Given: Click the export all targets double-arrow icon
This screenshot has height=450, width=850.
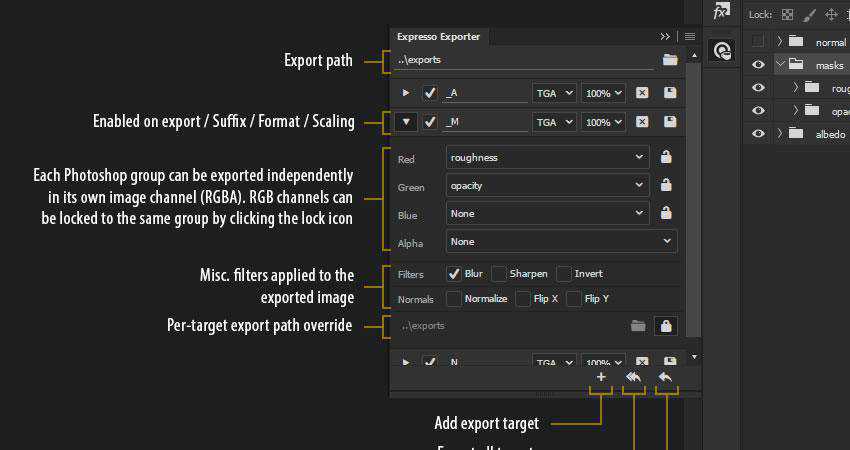Looking at the screenshot, I should (634, 377).
